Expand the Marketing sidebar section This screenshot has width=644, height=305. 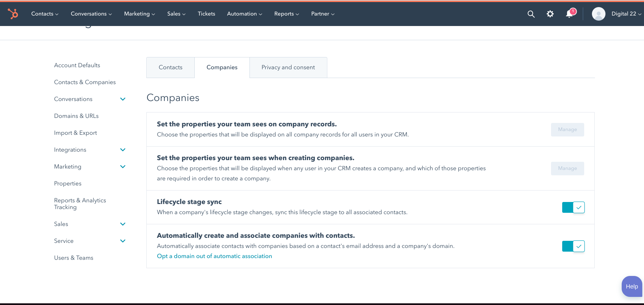123,167
